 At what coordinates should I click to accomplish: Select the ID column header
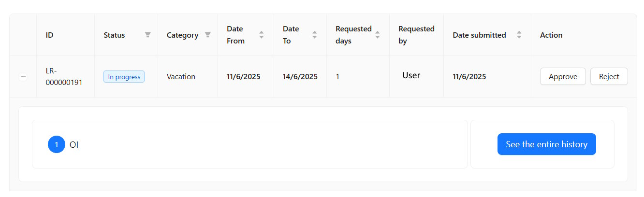(x=49, y=35)
